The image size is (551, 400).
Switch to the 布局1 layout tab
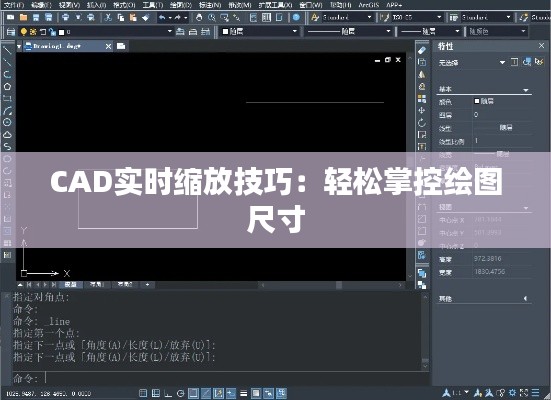tap(96, 284)
